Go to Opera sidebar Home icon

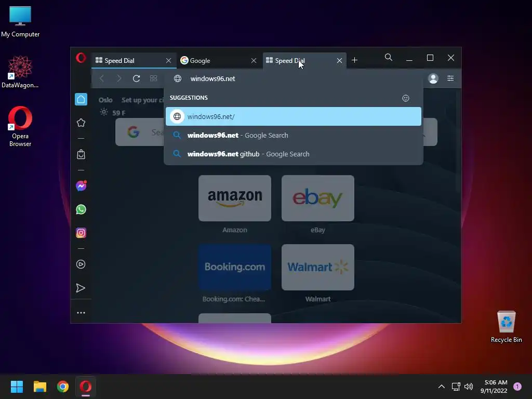(x=81, y=99)
